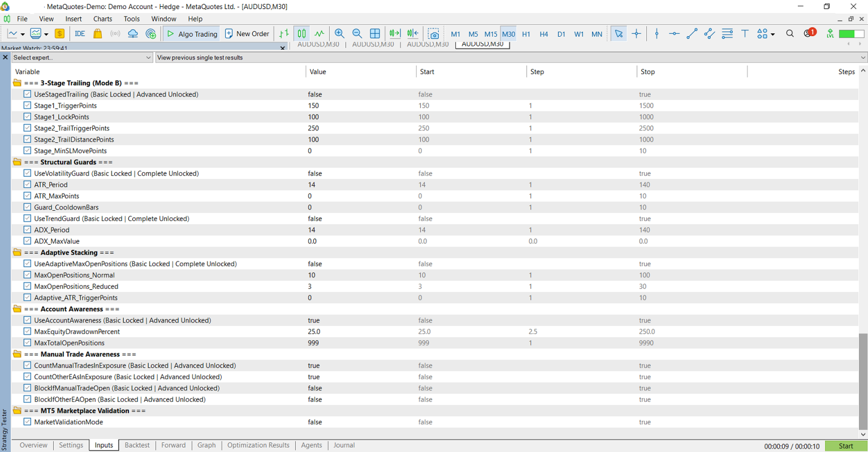Screen dimensions: 868x452
Task: Open the Select expert dropdown
Action: (x=82, y=58)
